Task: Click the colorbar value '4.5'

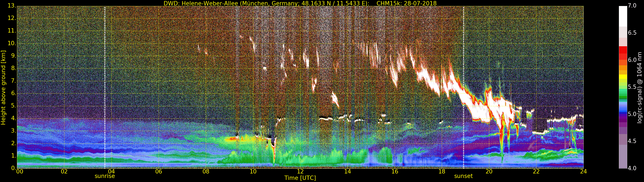Action: point(632,141)
